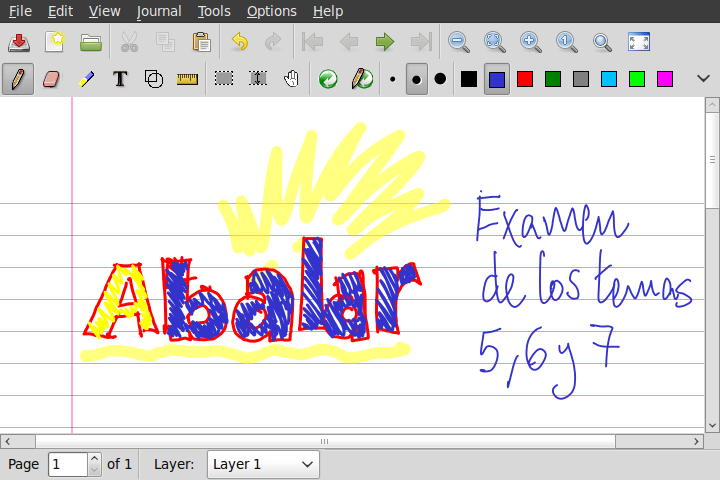The width and height of the screenshot is (720, 480).
Task: Choose the Select Rectangle tool
Action: (224, 79)
